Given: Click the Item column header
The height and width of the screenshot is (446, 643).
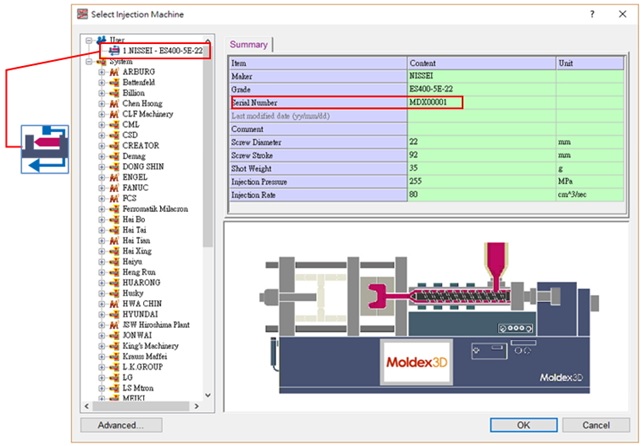Looking at the screenshot, I should [x=318, y=63].
